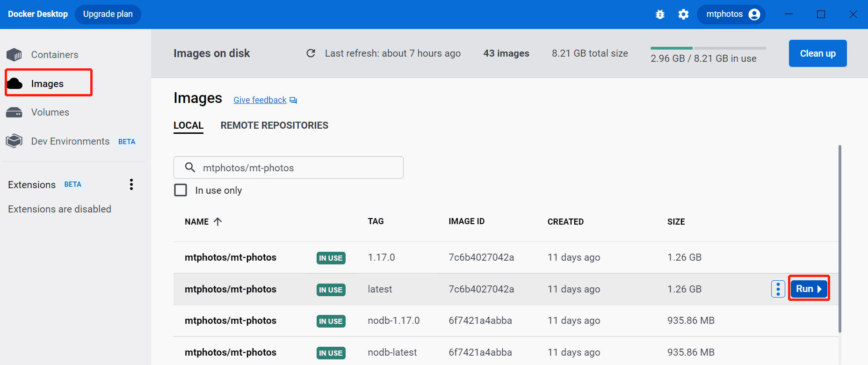Toggle the In use only checkbox

point(181,190)
